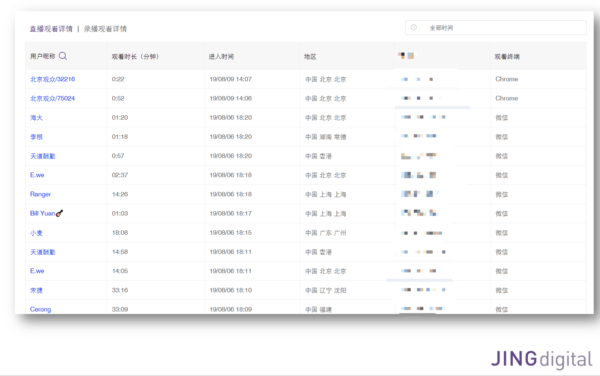The image size is (600, 376).
Task: Select the 0:52 watch duration cell
Action: (118, 98)
